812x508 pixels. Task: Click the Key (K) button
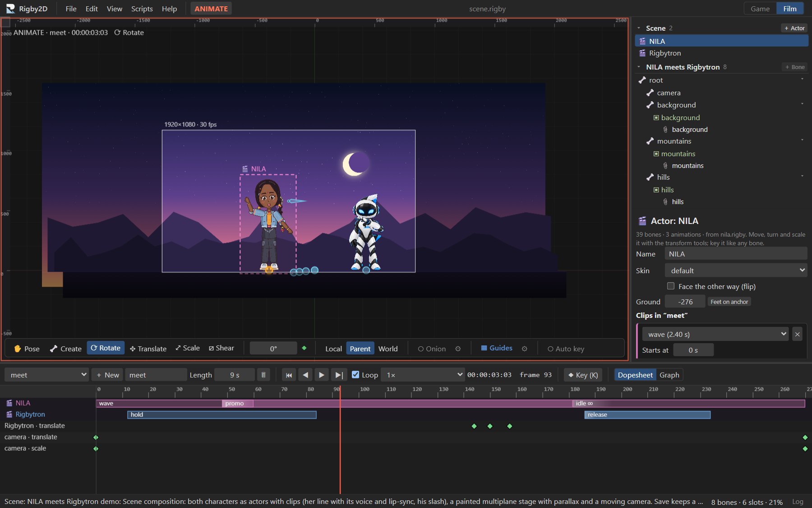(x=583, y=375)
